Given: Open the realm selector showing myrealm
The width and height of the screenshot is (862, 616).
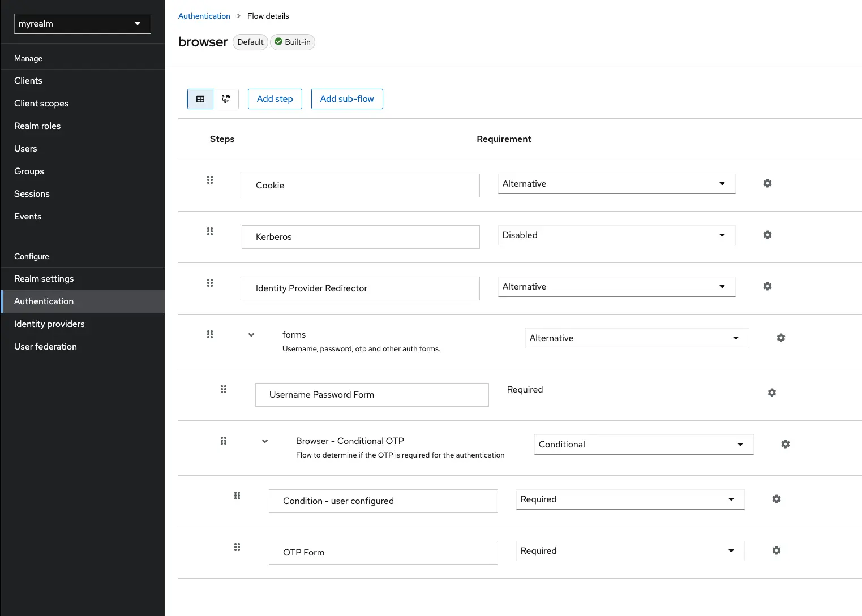Looking at the screenshot, I should coord(82,23).
